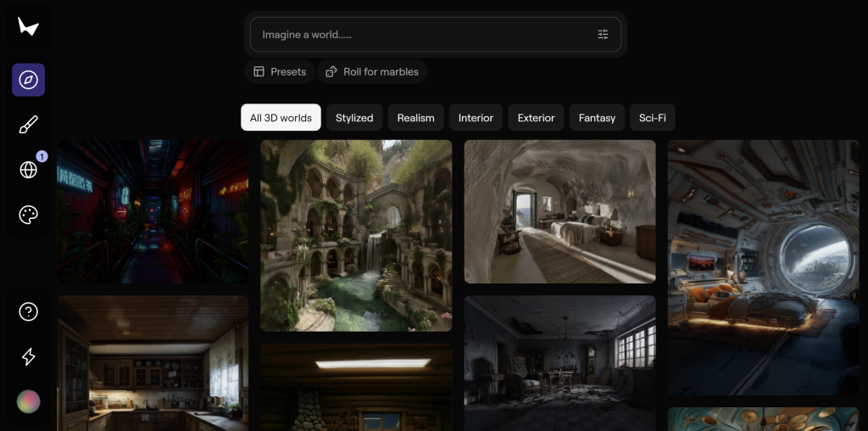This screenshot has width=868, height=431.
Task: Select the paintbrush icon in sidebar
Action: [28, 126]
